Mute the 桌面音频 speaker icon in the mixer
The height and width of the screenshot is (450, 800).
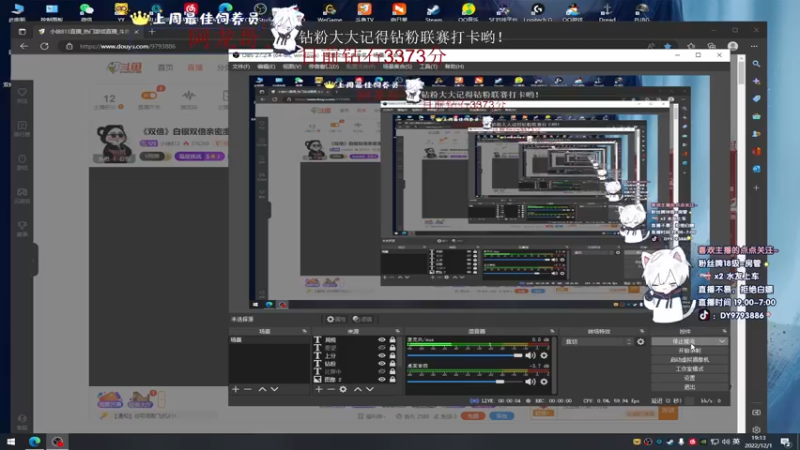click(x=531, y=381)
